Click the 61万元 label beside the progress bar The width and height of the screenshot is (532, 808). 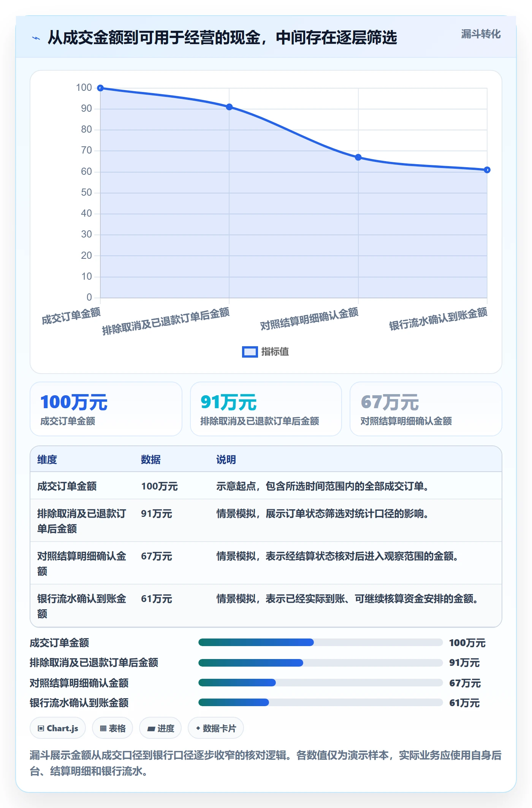[x=464, y=703]
